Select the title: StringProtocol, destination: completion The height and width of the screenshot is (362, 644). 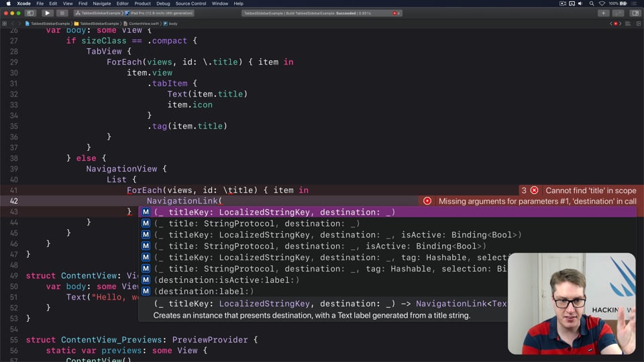pyautogui.click(x=387, y=224)
